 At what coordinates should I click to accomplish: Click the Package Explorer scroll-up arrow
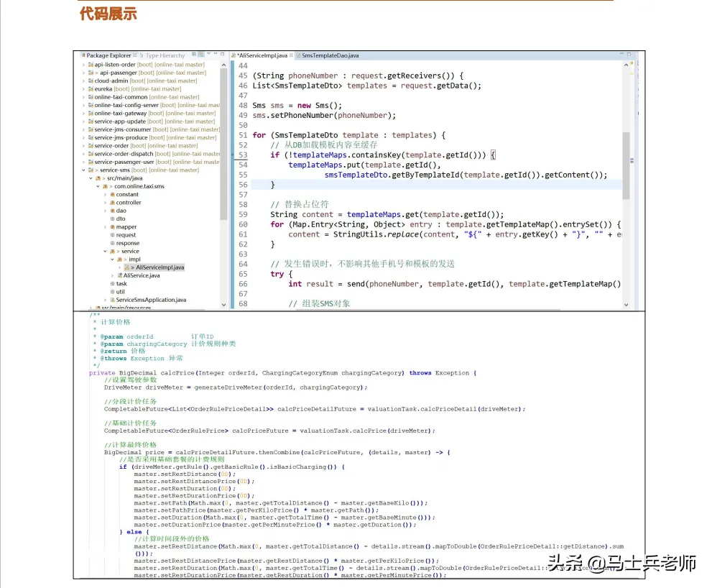pyautogui.click(x=223, y=65)
